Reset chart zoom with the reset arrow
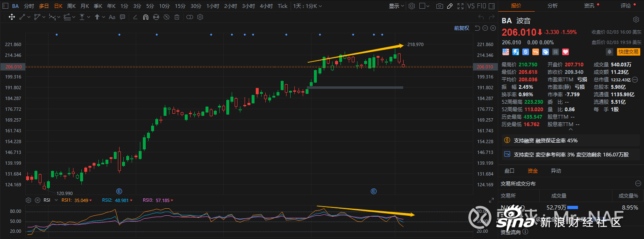This screenshot has height=239, width=644. pyautogui.click(x=477, y=28)
